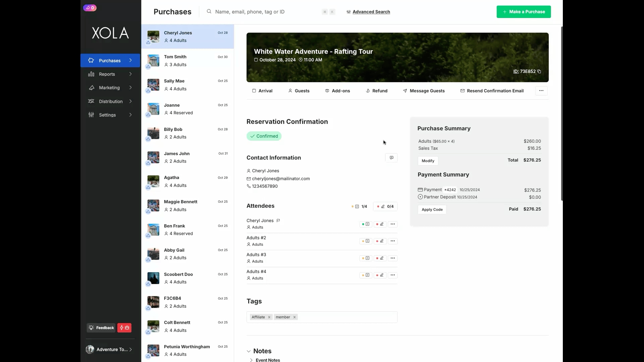Select Joanne purchase in list
This screenshot has width=644, height=362.
187,109
